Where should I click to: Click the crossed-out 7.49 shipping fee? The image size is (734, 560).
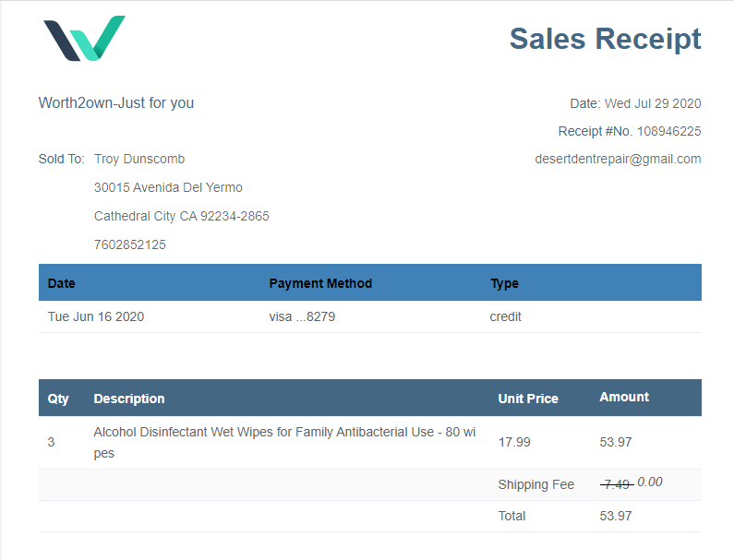coord(615,484)
